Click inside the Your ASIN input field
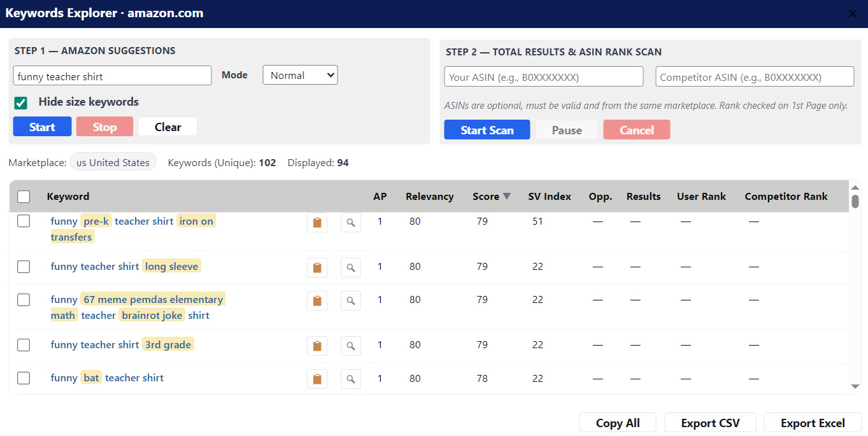Viewport: 868px width, 436px height. pos(543,76)
